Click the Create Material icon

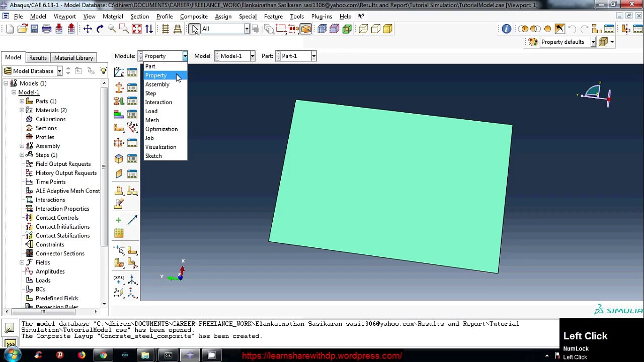pos(119,72)
